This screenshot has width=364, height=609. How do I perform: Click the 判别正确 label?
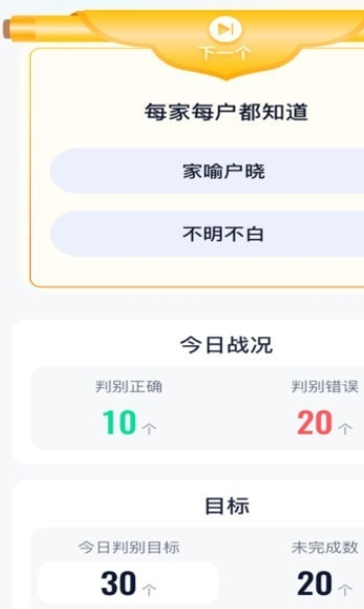click(x=129, y=387)
